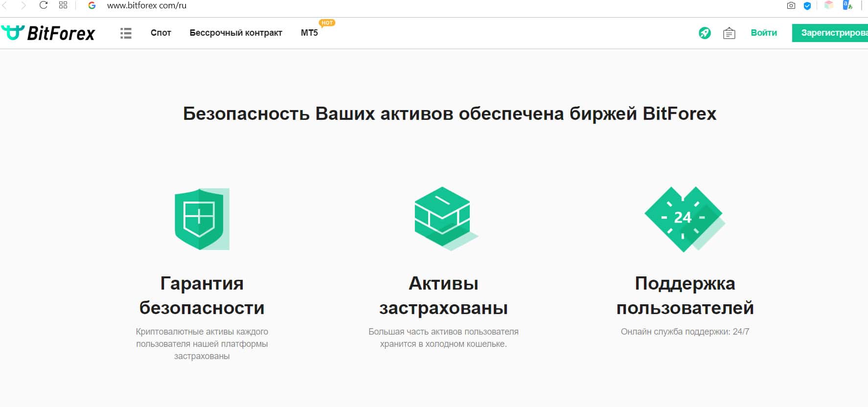Viewport: 868px width, 407px height.
Task: Click the pastel cube extension icon
Action: 829,5
